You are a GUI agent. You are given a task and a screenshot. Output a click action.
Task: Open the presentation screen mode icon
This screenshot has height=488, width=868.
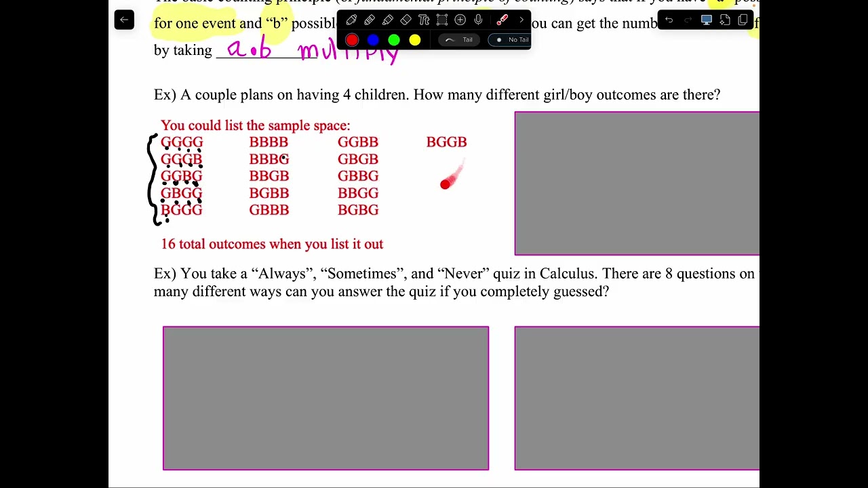706,20
